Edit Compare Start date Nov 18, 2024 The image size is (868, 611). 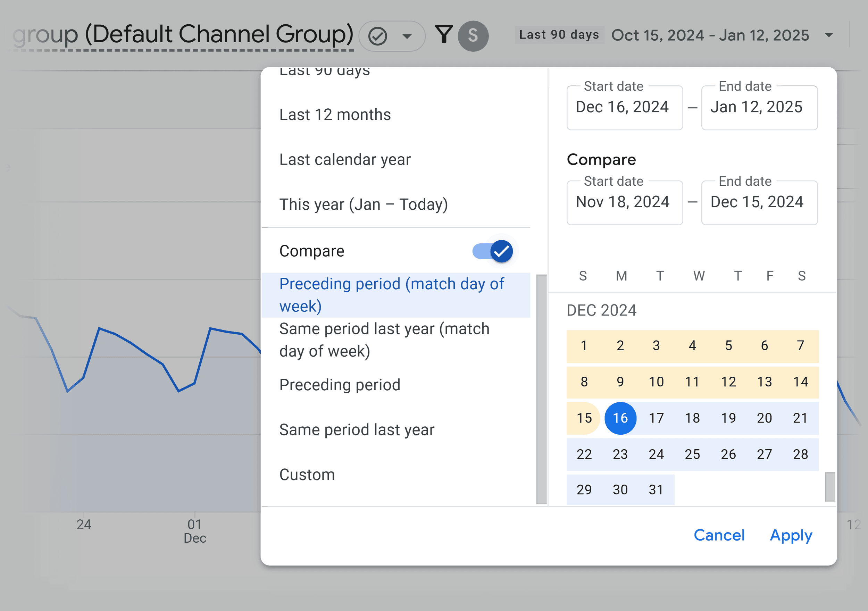coord(625,203)
